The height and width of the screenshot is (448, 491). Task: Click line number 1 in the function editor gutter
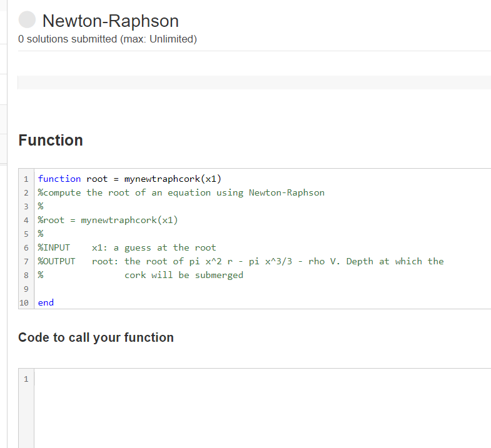click(26, 179)
